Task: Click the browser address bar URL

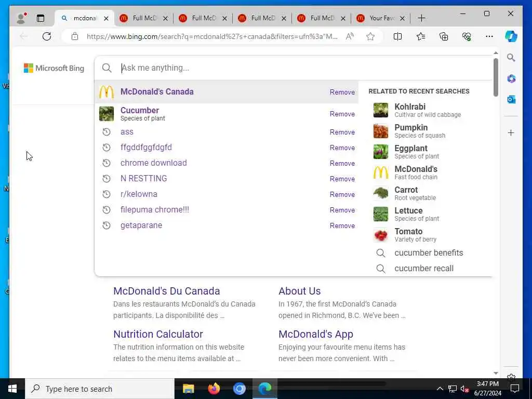Action: coord(212,37)
